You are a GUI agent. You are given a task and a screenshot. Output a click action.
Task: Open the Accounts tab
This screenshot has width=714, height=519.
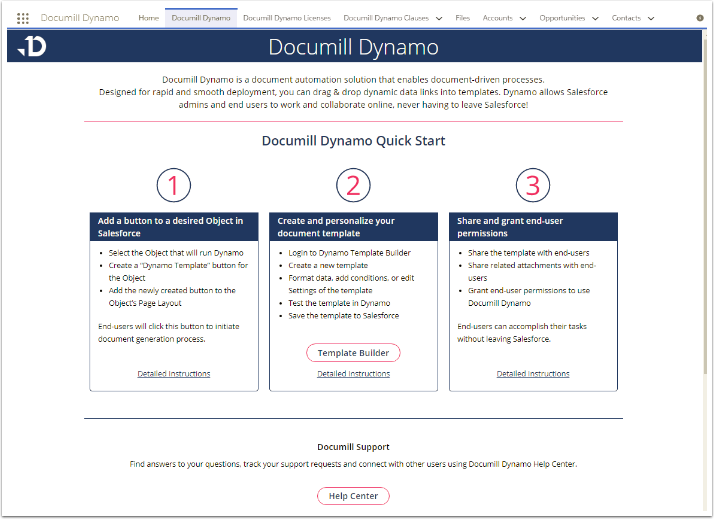(x=497, y=18)
